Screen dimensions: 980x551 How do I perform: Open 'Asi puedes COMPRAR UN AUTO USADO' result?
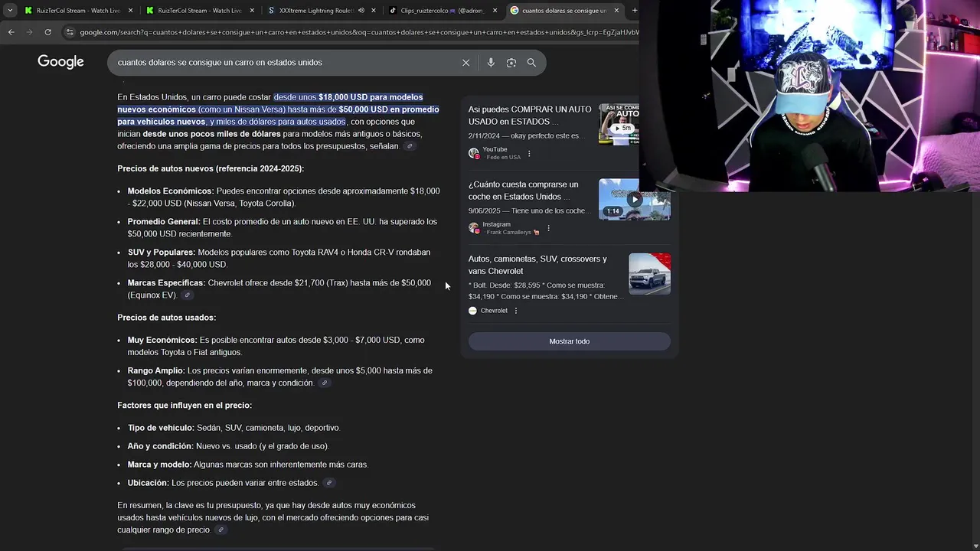click(x=530, y=116)
